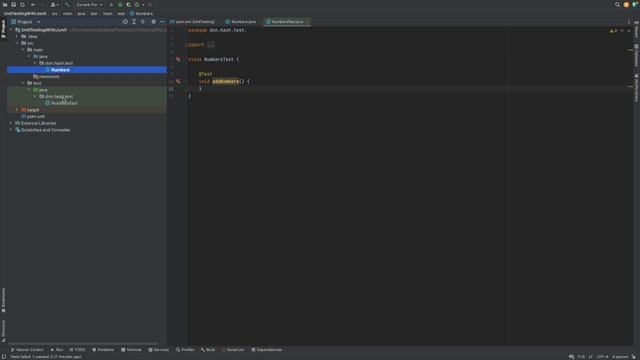Click the Select Opened File target icon
The image size is (640, 360).
pyautogui.click(x=125, y=22)
